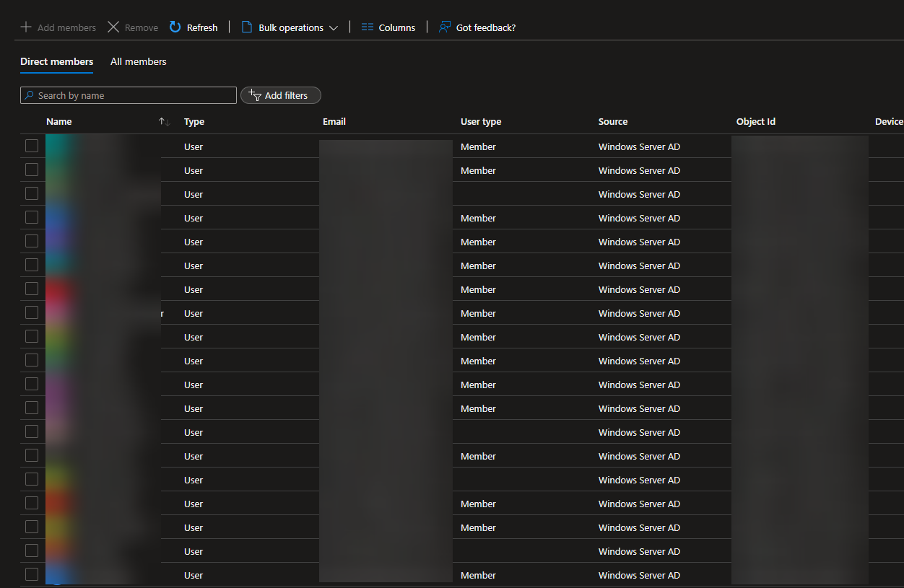The image size is (904, 588).
Task: Click the Columns list icon
Action: tap(368, 27)
